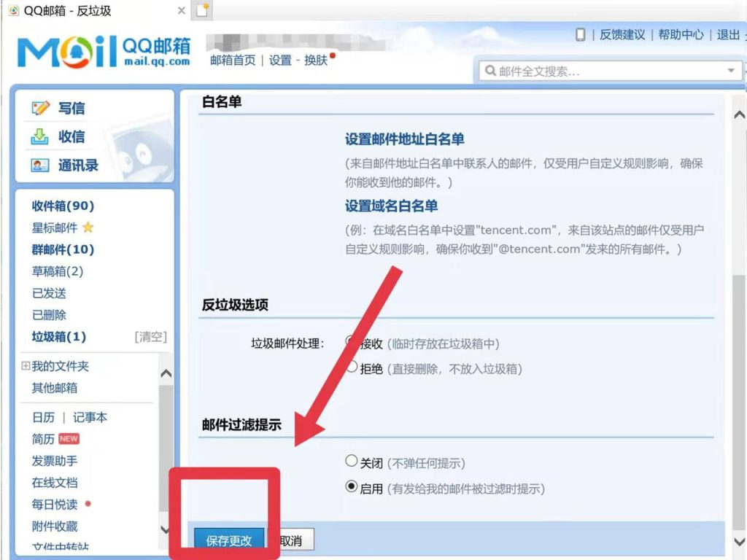Screen dimensions: 747x560
Task: Select the 写信 compose mail icon
Action: click(42, 107)
